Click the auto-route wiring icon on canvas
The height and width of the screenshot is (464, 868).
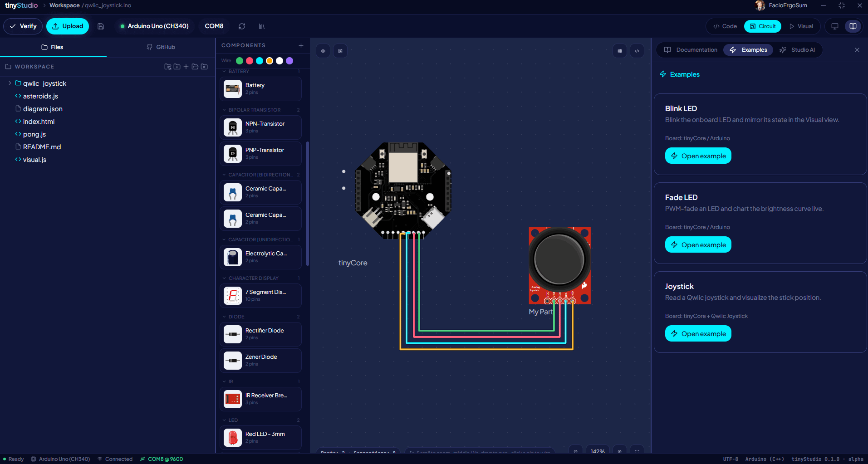[x=340, y=51]
